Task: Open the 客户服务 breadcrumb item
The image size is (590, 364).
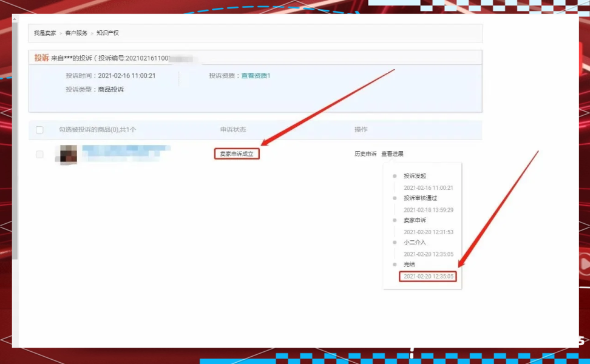Action: [x=76, y=33]
